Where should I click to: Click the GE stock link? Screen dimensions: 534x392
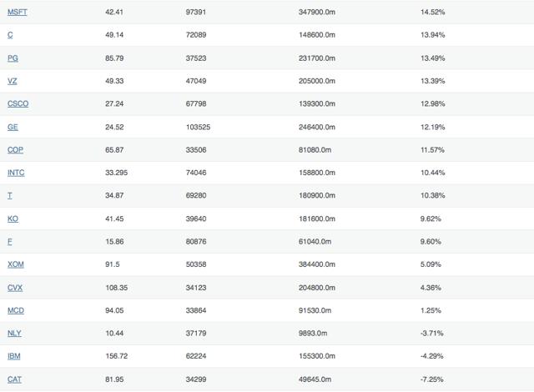(x=13, y=127)
